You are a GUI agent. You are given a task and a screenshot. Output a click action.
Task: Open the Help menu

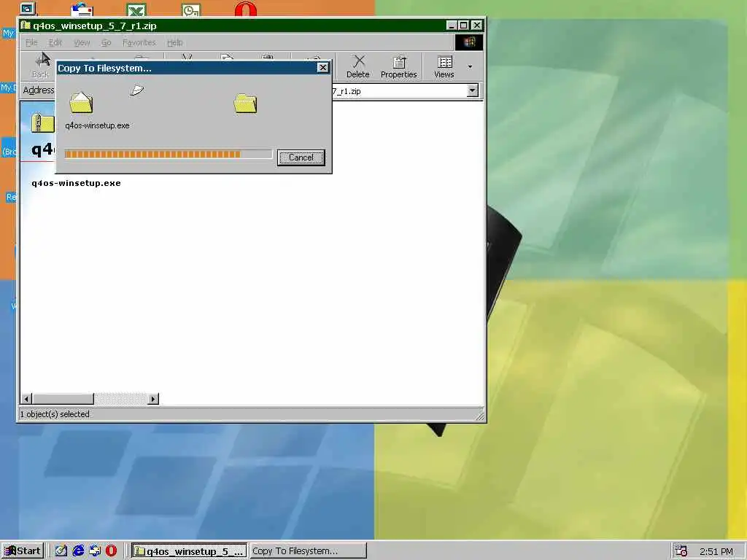pos(175,42)
